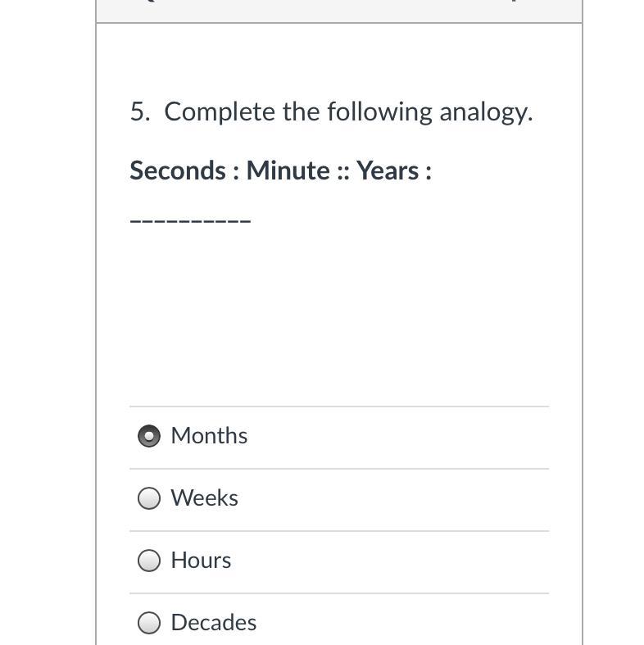Click the bold word "Seconds"
This screenshot has width=644, height=645.
pos(177,170)
